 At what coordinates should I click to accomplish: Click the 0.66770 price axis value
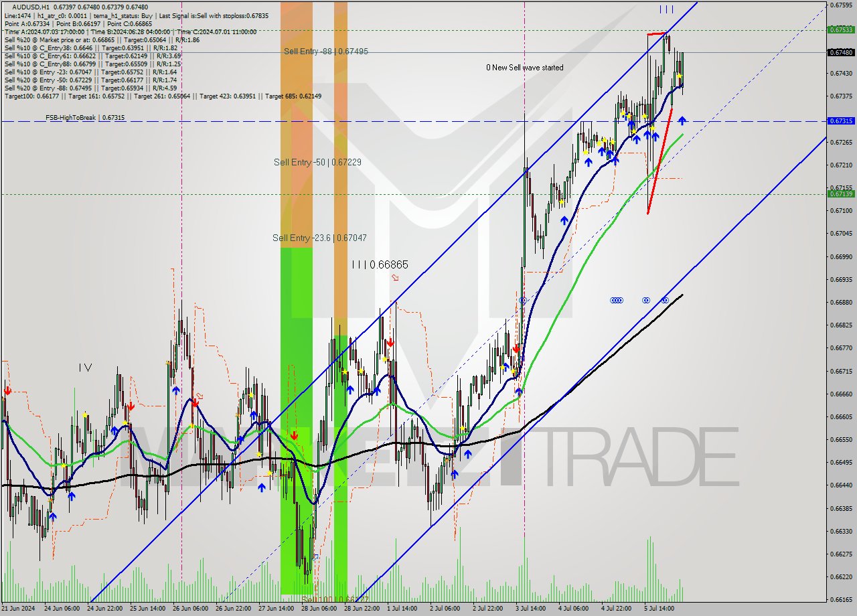click(x=841, y=348)
